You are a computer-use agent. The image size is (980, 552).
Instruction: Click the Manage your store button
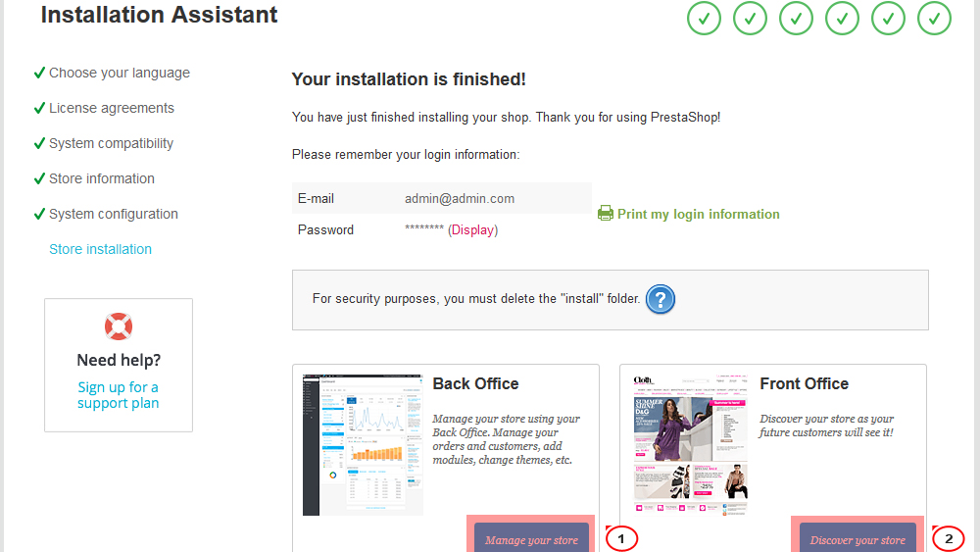pyautogui.click(x=531, y=537)
